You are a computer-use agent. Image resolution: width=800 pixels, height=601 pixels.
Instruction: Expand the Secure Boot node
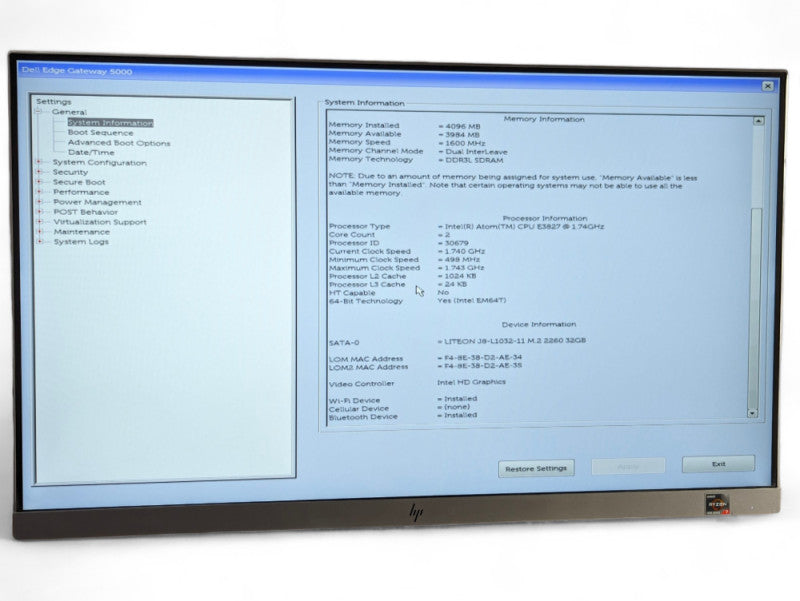[x=39, y=182]
